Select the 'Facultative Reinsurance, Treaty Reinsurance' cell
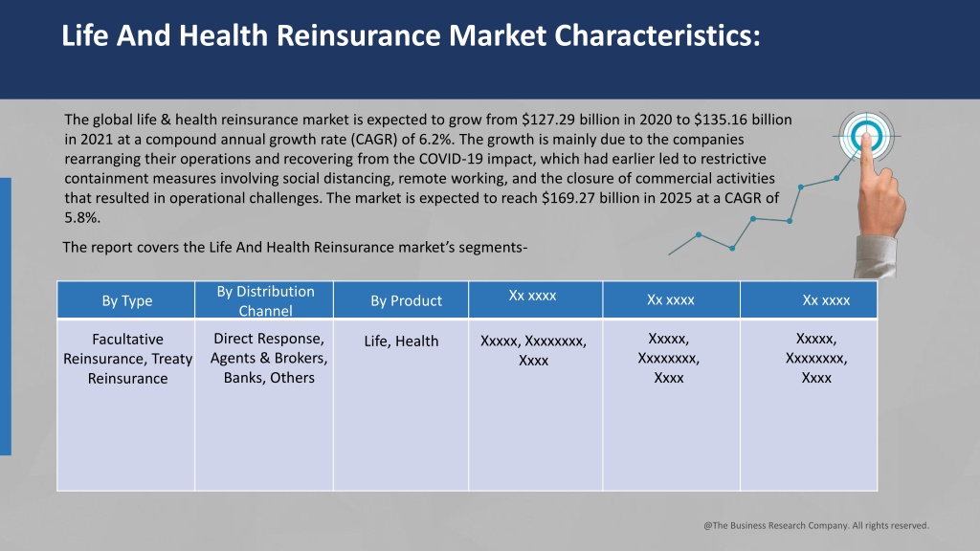 [126, 405]
